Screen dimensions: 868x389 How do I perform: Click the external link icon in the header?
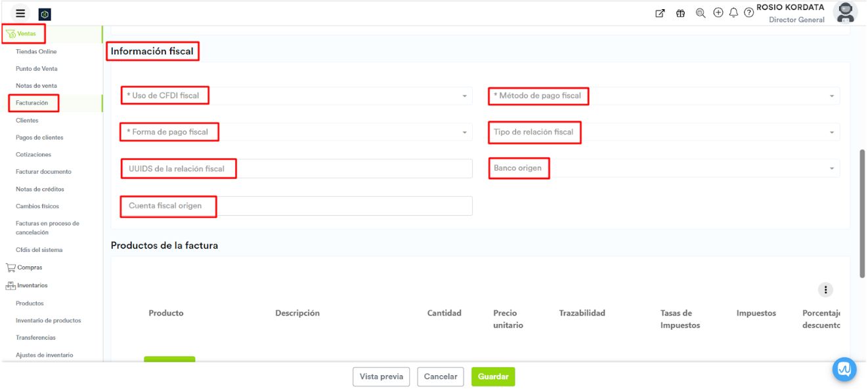(x=660, y=13)
